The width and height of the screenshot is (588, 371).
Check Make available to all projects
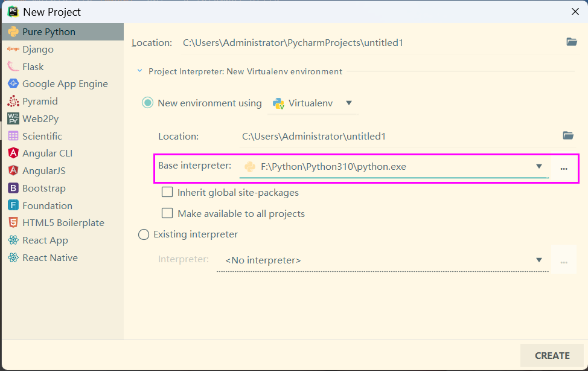(x=167, y=213)
